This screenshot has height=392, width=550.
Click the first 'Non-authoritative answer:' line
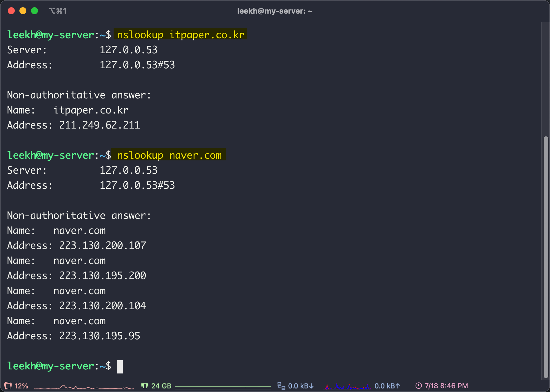pos(79,95)
